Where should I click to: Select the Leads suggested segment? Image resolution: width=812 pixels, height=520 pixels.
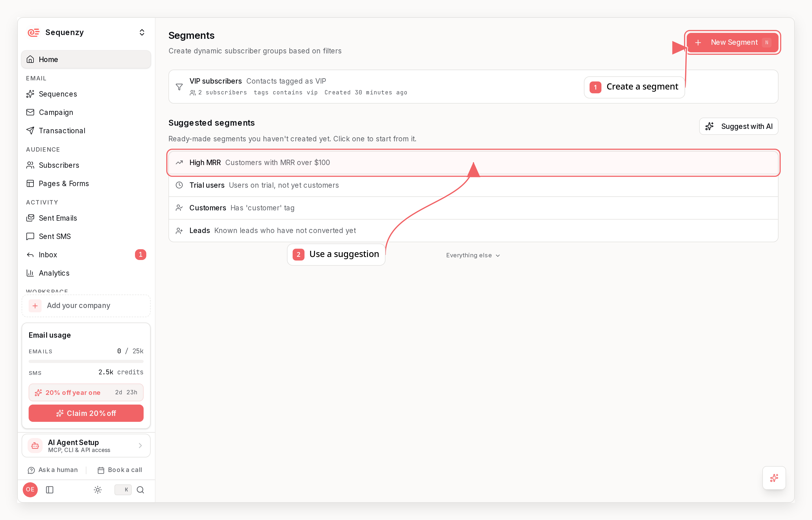click(473, 231)
